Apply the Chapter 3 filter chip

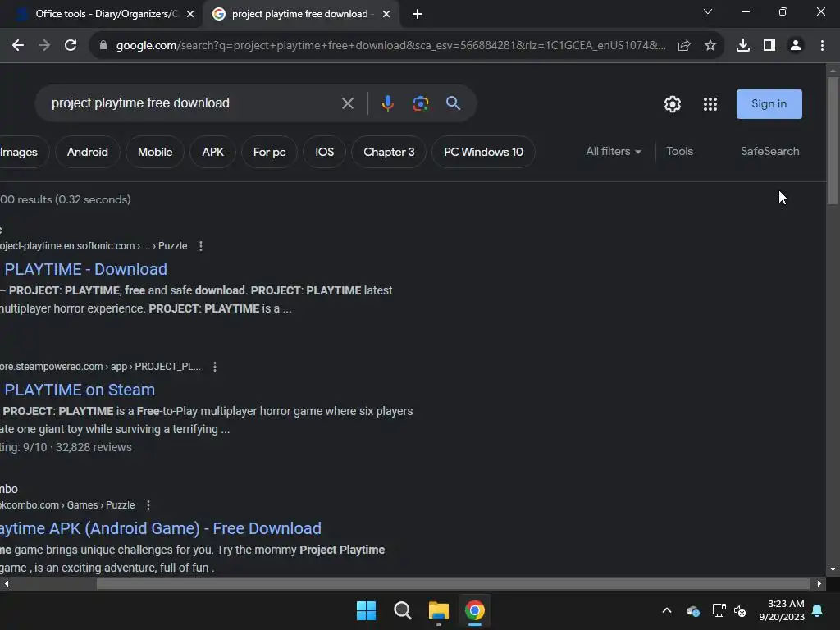[389, 152]
